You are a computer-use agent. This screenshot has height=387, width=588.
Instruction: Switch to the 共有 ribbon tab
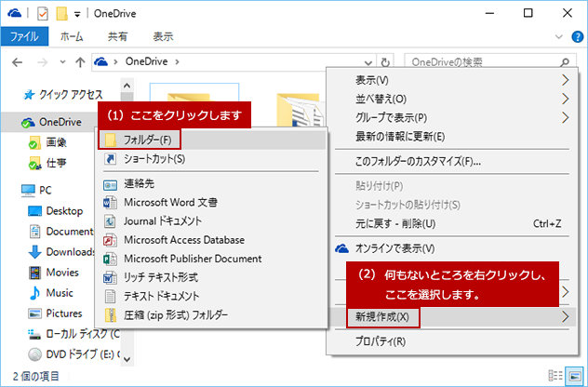[118, 36]
